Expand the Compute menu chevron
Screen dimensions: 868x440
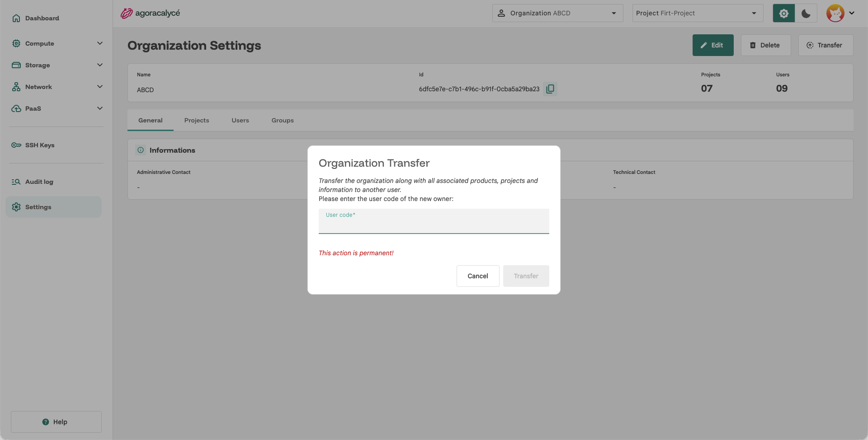click(x=100, y=43)
